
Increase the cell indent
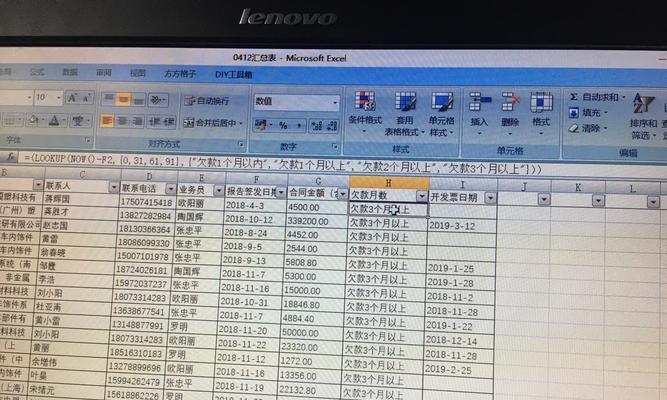[168, 122]
